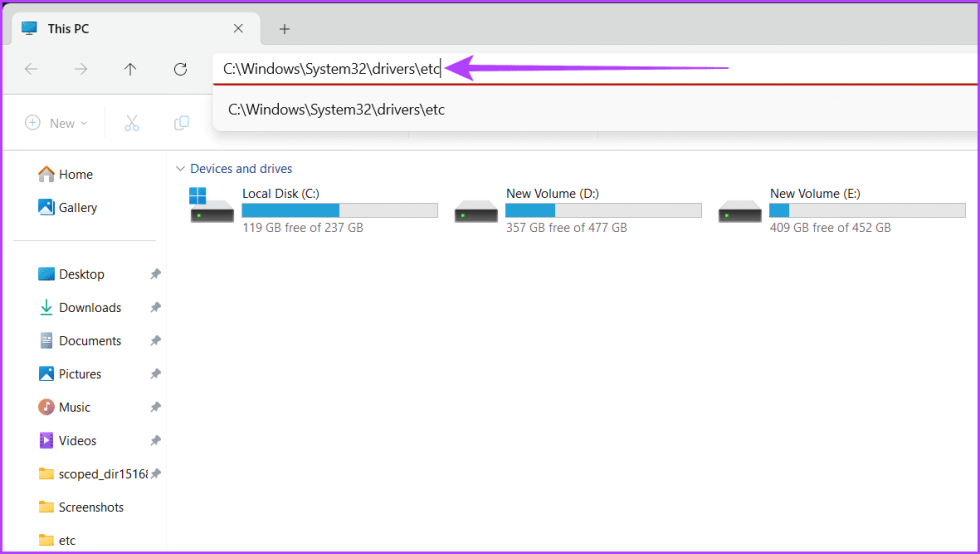Open Gallery in the navigation pane

[68, 208]
